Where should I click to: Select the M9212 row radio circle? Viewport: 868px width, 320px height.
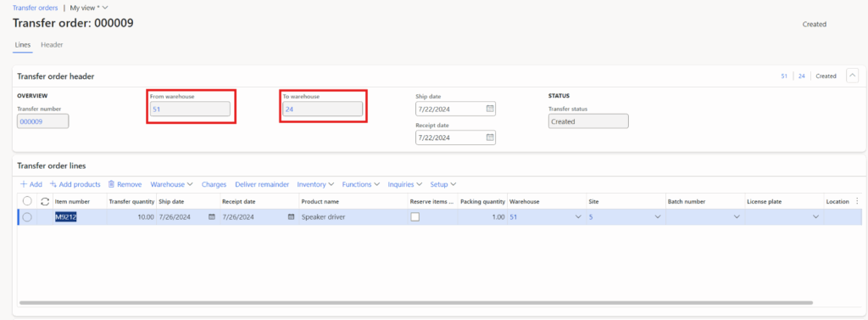point(27,216)
